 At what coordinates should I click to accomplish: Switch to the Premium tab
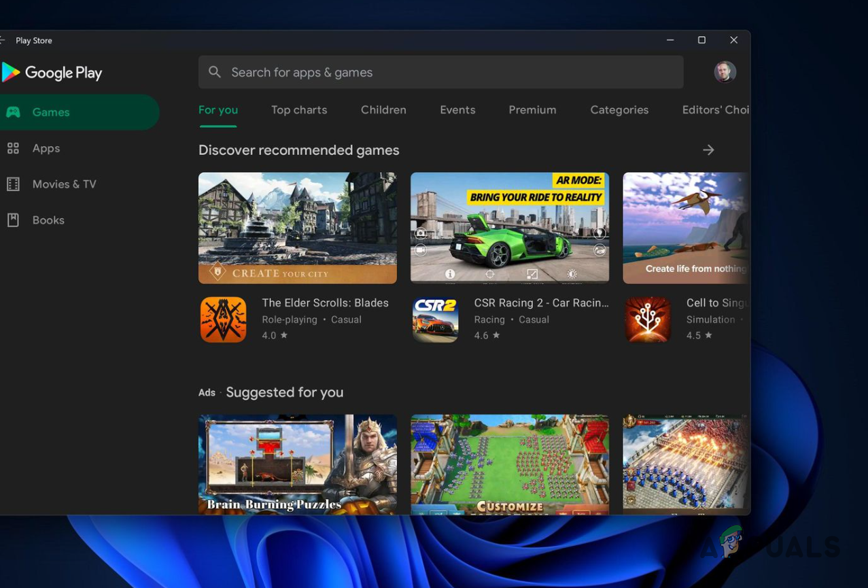pos(532,109)
